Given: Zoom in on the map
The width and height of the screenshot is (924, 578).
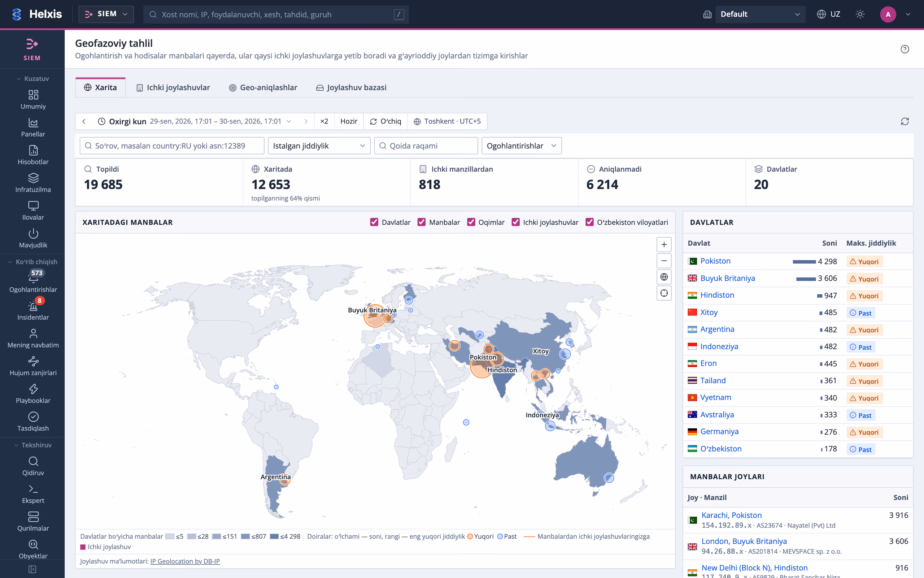Looking at the screenshot, I should [x=664, y=244].
